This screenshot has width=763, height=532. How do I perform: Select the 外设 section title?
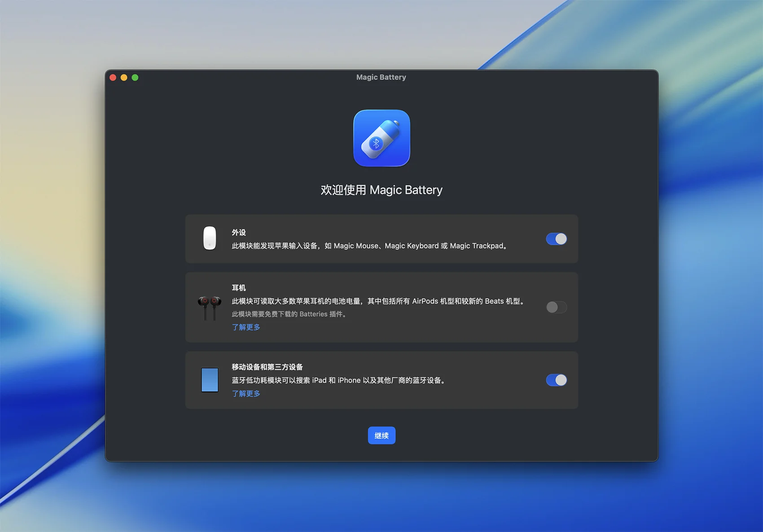point(239,233)
